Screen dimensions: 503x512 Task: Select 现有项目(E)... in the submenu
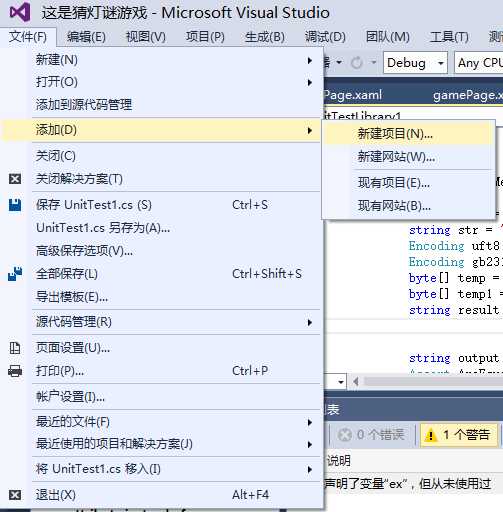click(408, 183)
